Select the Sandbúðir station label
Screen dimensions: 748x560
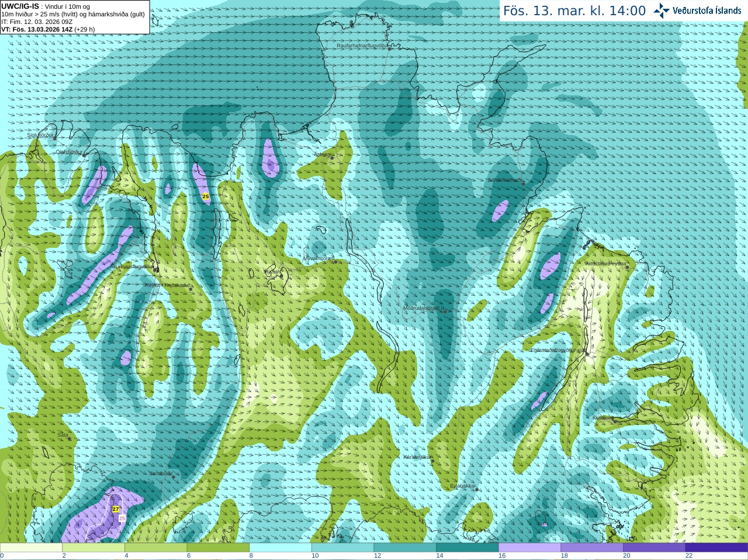click(161, 473)
